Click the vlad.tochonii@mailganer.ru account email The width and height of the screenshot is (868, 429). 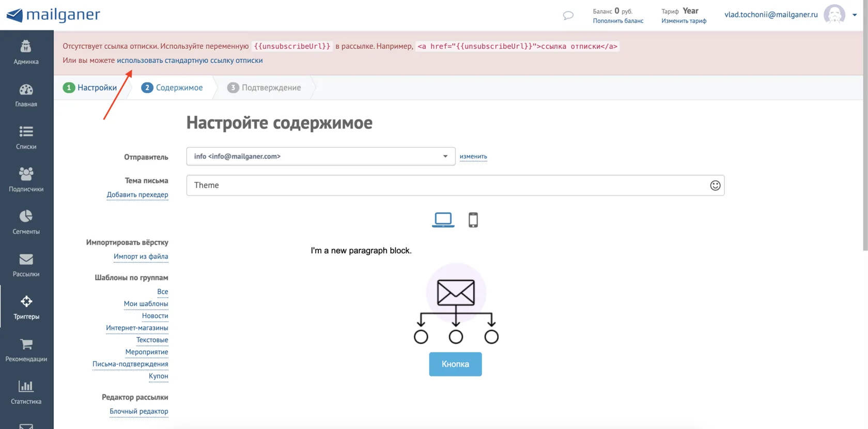click(x=771, y=15)
